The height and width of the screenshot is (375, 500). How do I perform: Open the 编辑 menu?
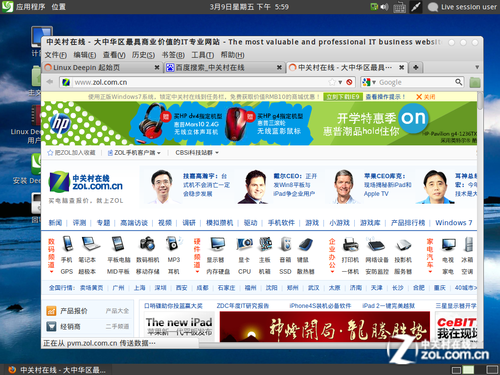point(85,55)
